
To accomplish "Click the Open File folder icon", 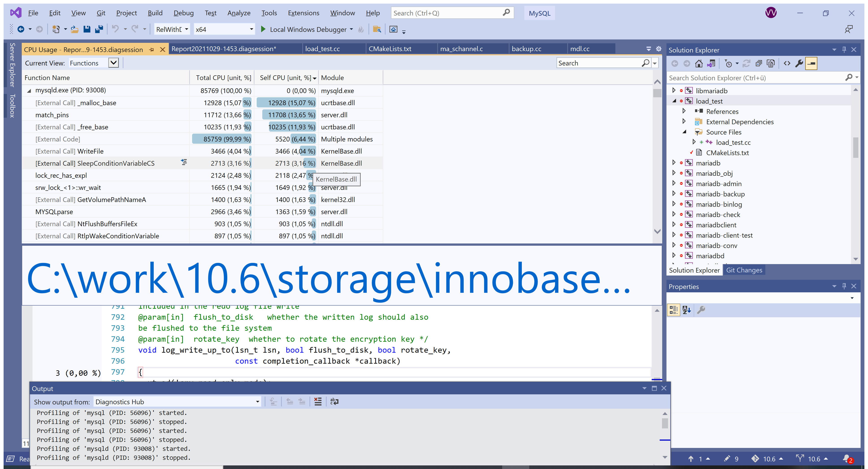I will tap(74, 29).
